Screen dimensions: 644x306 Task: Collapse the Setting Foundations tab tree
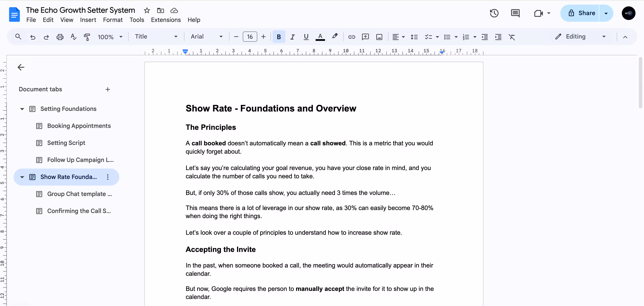[x=22, y=109]
